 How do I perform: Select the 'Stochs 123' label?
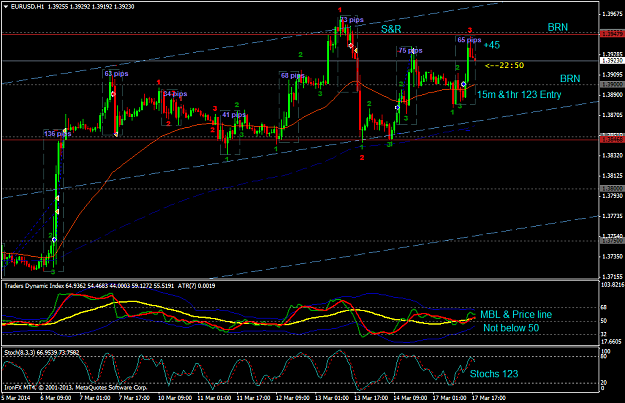[494, 374]
